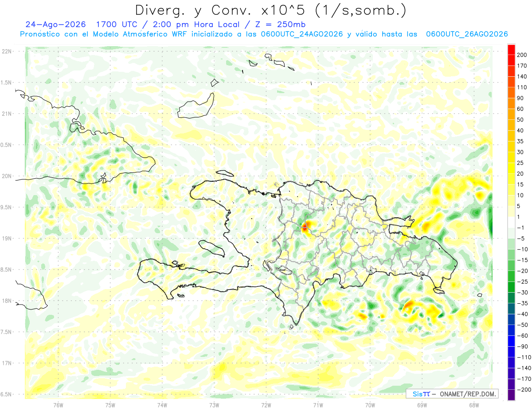This screenshot has width=532, height=411.
Task: Click the positive '60' color scale label
Action: (x=520, y=109)
